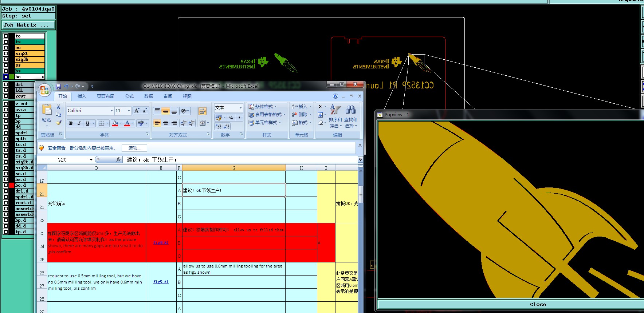
Task: Click the Excel Help question mark icon
Action: [335, 96]
